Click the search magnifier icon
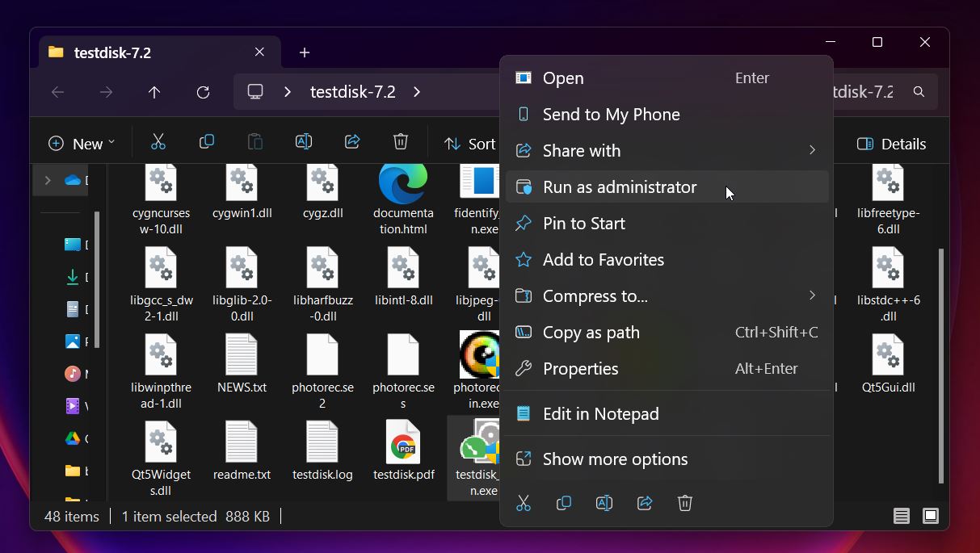 click(919, 92)
